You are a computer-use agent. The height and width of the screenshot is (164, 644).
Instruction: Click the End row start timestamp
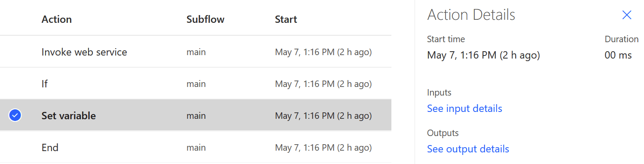pyautogui.click(x=323, y=148)
